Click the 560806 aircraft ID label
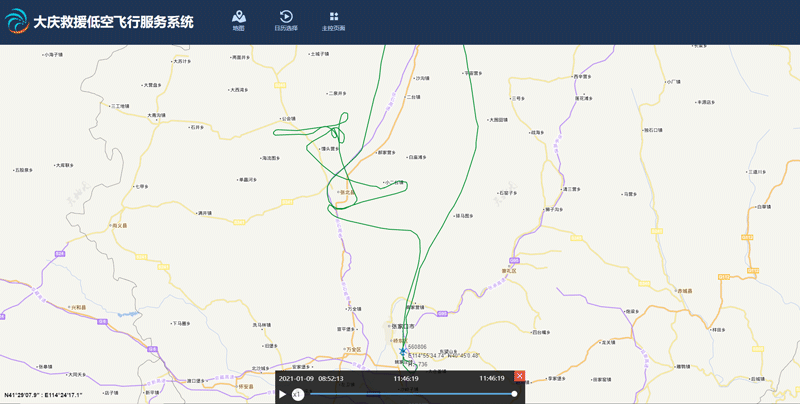The width and height of the screenshot is (800, 404). 418,347
